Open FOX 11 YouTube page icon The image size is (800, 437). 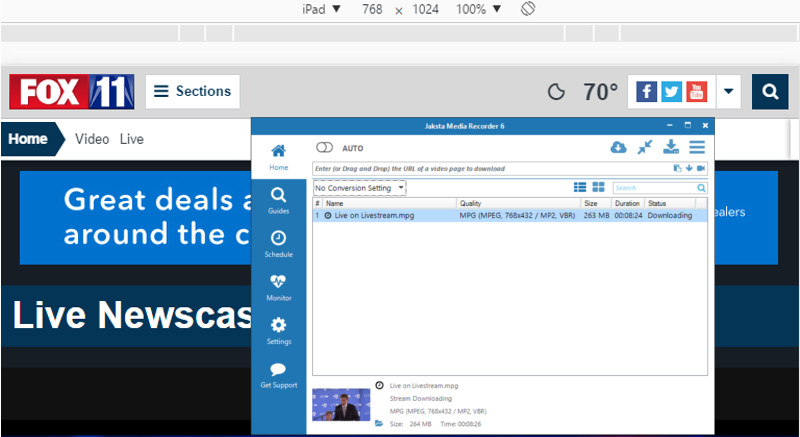pos(696,92)
